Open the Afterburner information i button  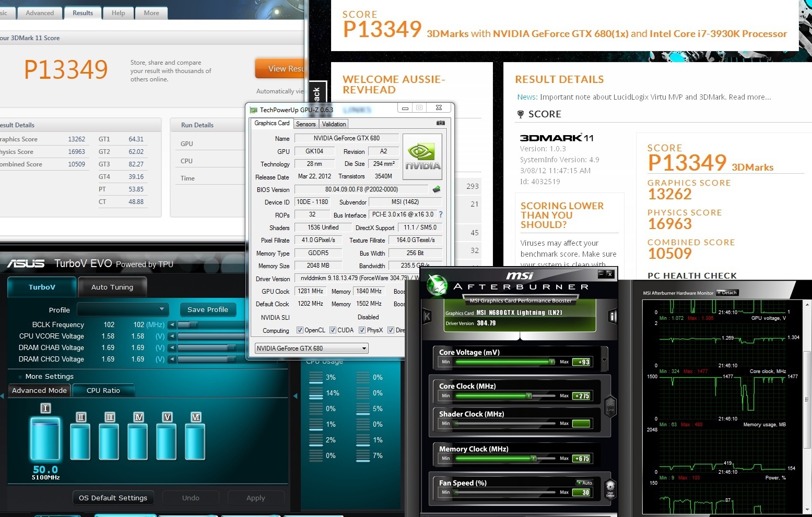[x=613, y=316]
